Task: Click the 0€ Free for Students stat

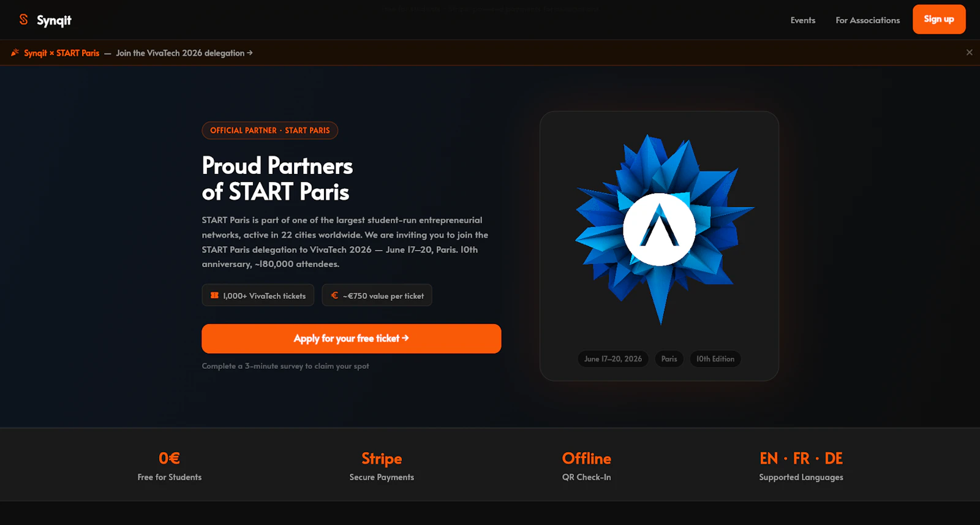Action: 170,466
